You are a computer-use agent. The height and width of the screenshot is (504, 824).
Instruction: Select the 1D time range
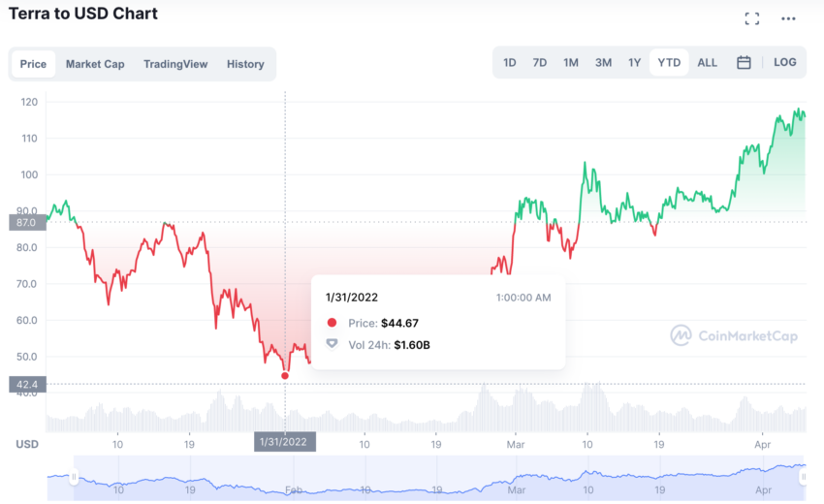(x=510, y=63)
